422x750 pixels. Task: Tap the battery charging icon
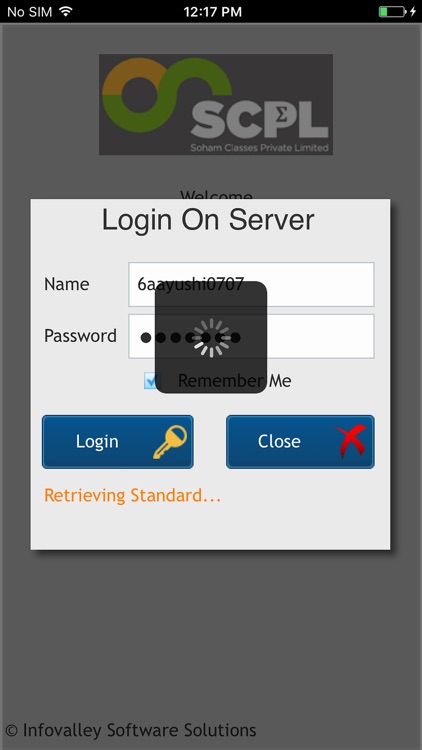398,11
